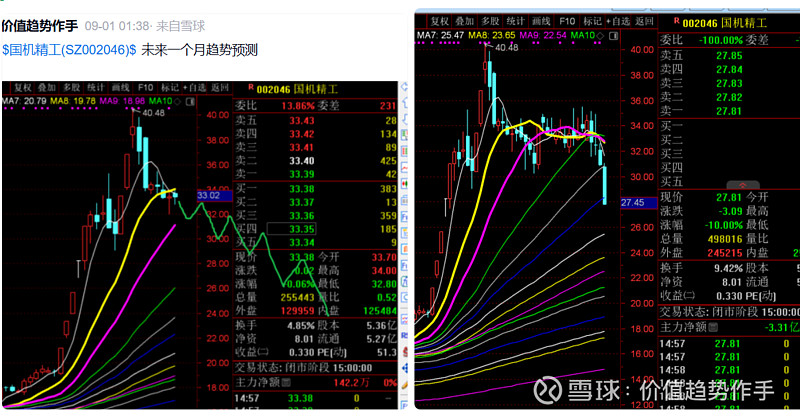Screen dimensions: 800x417
Task: Click 返回 in the right chart toolbar
Action: 644,21
